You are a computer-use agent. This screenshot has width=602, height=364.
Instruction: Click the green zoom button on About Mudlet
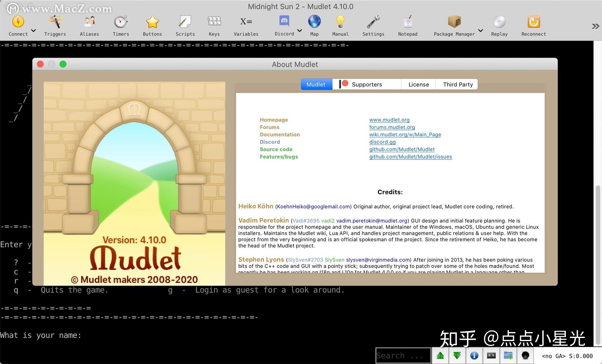click(x=63, y=64)
